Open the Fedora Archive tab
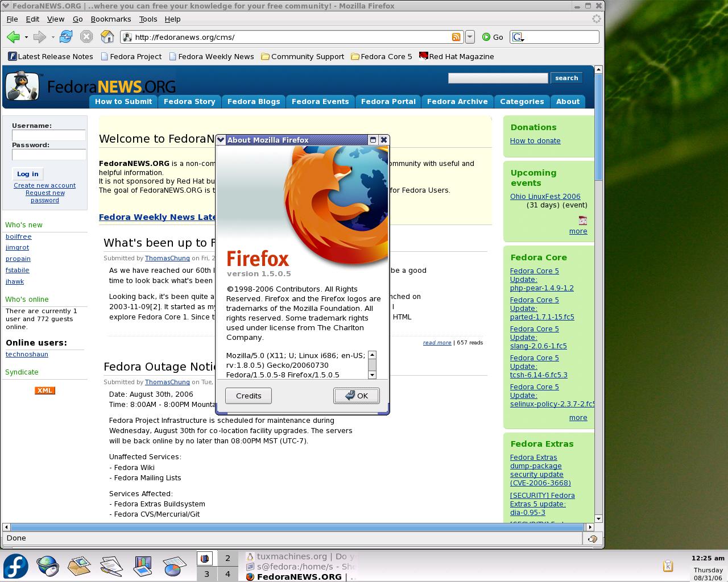This screenshot has width=728, height=582. [x=457, y=102]
